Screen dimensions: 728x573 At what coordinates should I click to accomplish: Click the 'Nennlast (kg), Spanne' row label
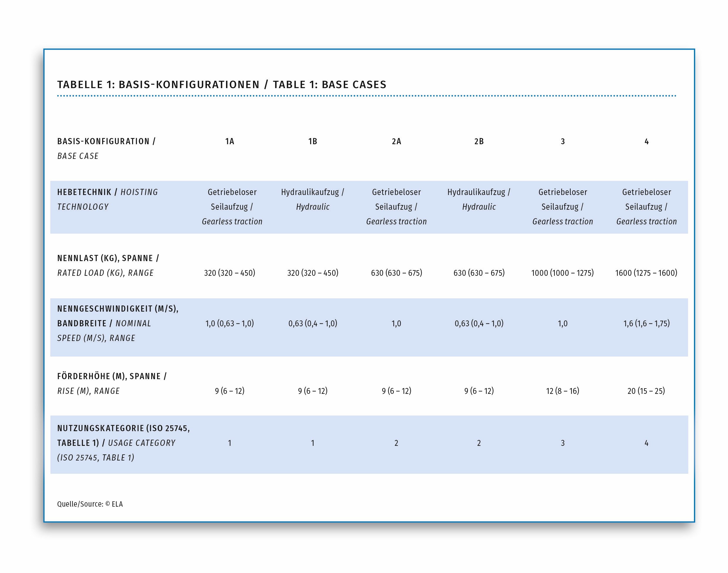pos(108,258)
